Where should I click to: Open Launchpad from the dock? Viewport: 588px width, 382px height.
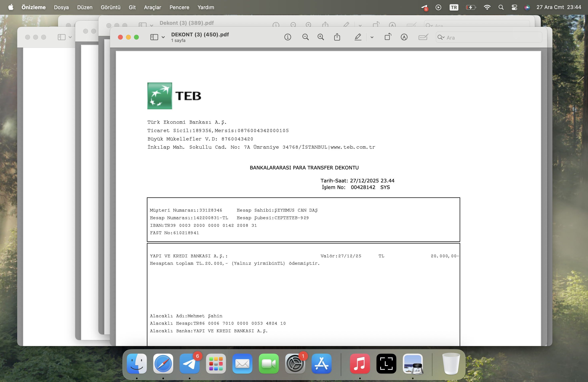tap(216, 364)
